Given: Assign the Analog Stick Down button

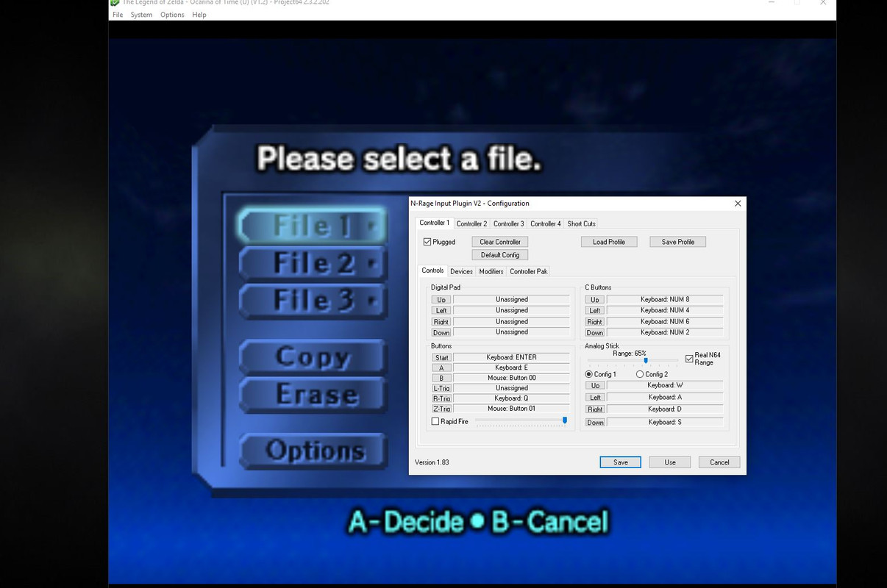Looking at the screenshot, I should click(x=595, y=423).
